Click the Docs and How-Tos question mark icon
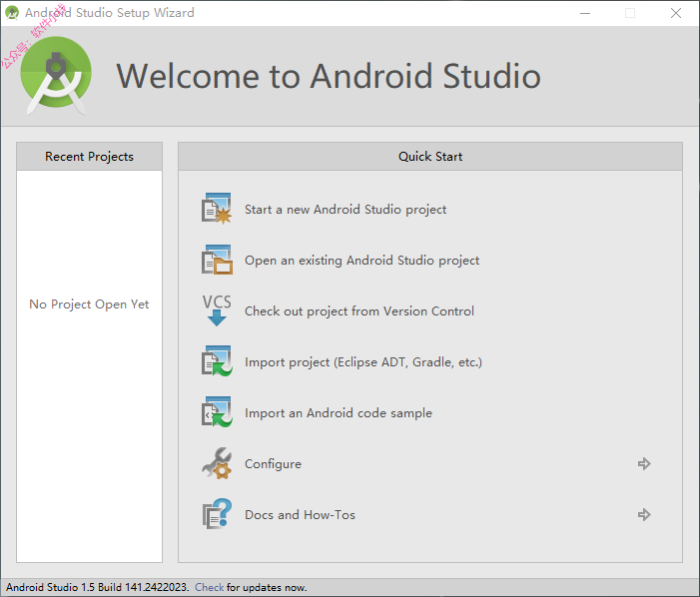Screen dimensions: 700x597 point(217,514)
